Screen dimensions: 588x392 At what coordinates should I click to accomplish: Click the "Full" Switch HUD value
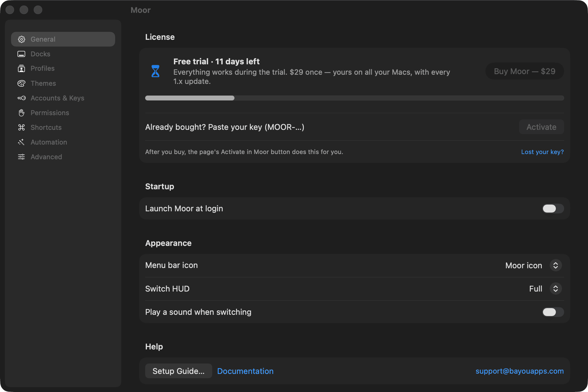536,289
